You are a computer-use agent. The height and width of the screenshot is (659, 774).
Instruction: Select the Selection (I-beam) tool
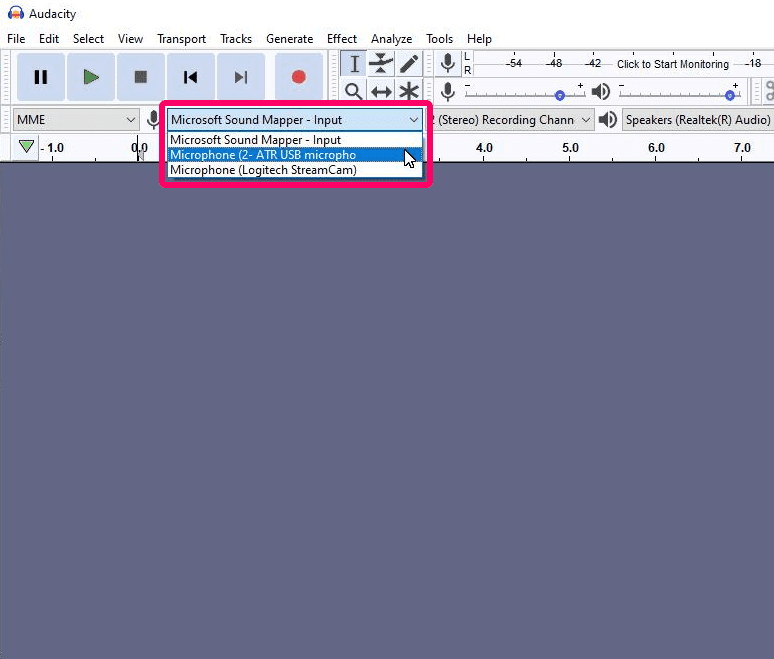point(354,64)
